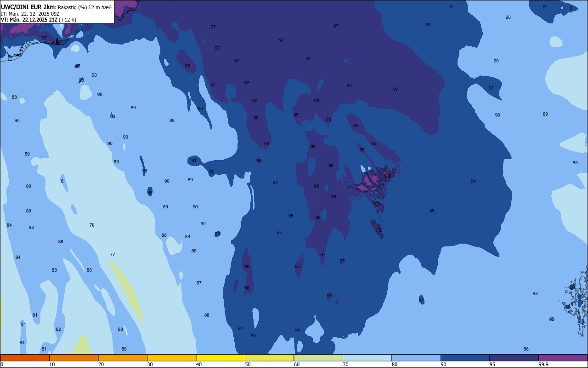Click the humidity value "78" on the map
Viewport: 588px width, 368px height.
[x=92, y=225]
